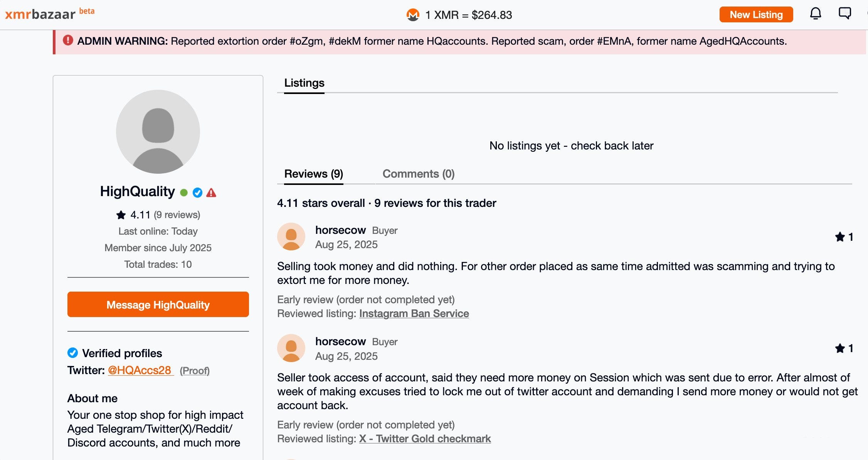868x460 pixels.
Task: Click Message HighQuality button
Action: 158,304
